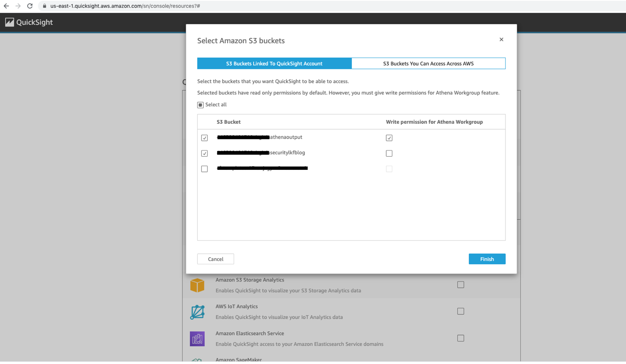Click the S3 Bucket column header
Screen dimensions: 626x364
pyautogui.click(x=228, y=122)
